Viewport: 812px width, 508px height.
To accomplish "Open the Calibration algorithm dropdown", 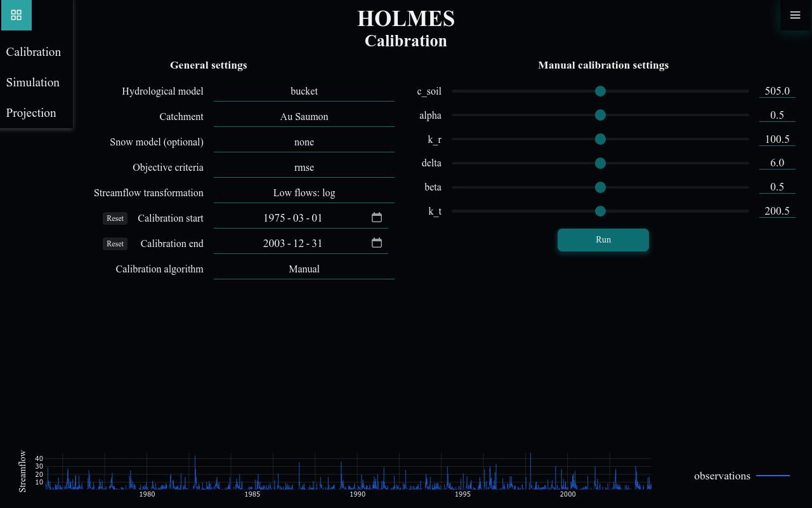I will (304, 269).
